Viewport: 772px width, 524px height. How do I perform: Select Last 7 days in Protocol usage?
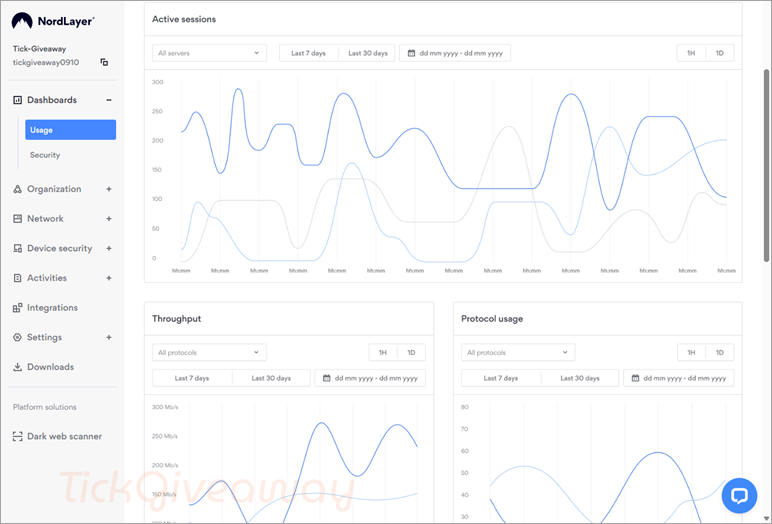(501, 378)
